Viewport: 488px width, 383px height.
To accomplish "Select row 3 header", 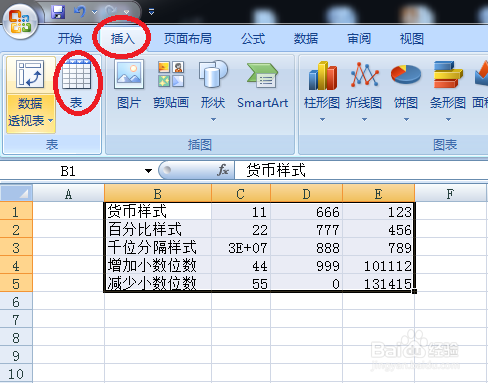I will point(16,248).
